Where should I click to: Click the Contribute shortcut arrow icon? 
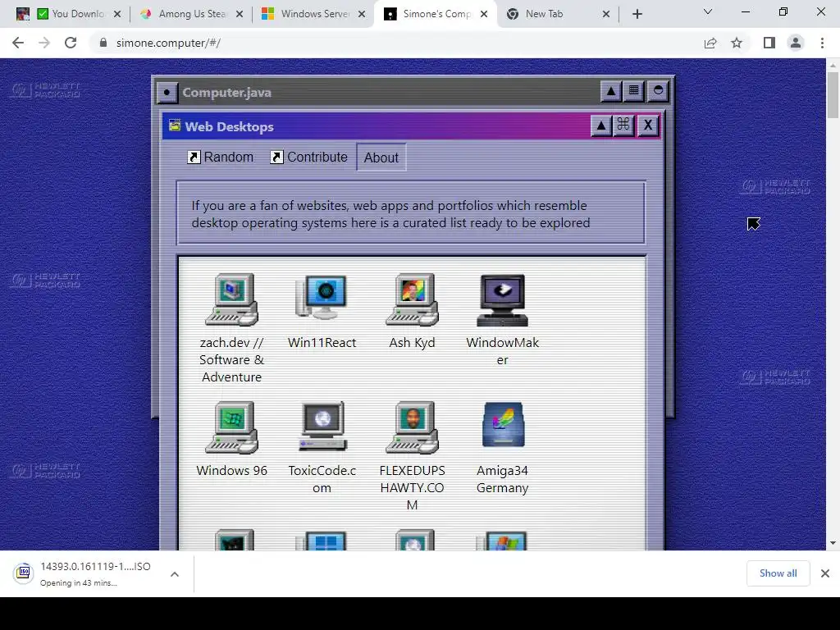276,157
